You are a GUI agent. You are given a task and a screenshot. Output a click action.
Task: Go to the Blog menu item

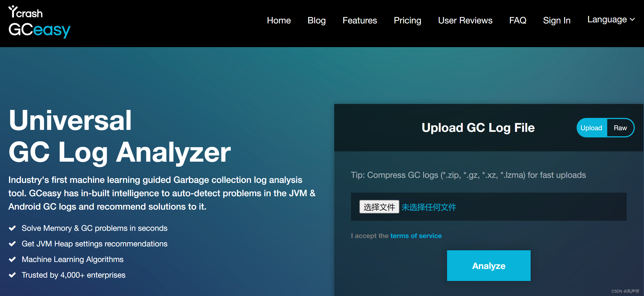pos(316,20)
